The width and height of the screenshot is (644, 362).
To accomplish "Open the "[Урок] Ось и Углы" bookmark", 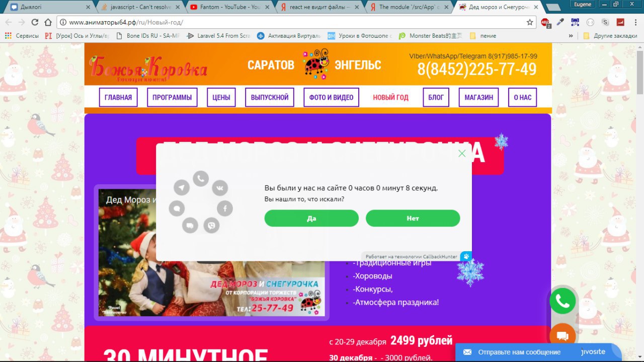I will (77, 36).
